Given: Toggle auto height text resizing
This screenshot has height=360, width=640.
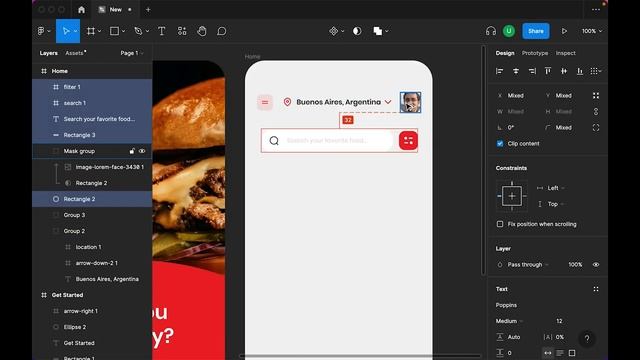Looking at the screenshot, I should click(560, 353).
